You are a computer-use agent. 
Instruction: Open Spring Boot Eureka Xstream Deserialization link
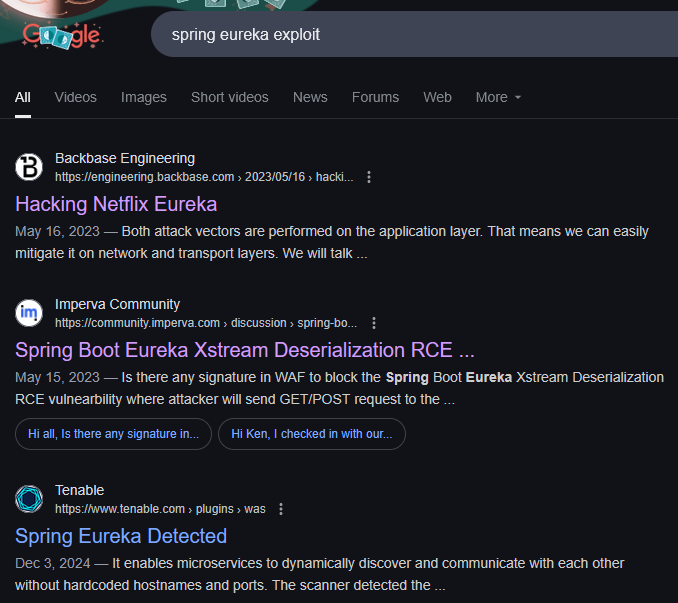(x=245, y=350)
